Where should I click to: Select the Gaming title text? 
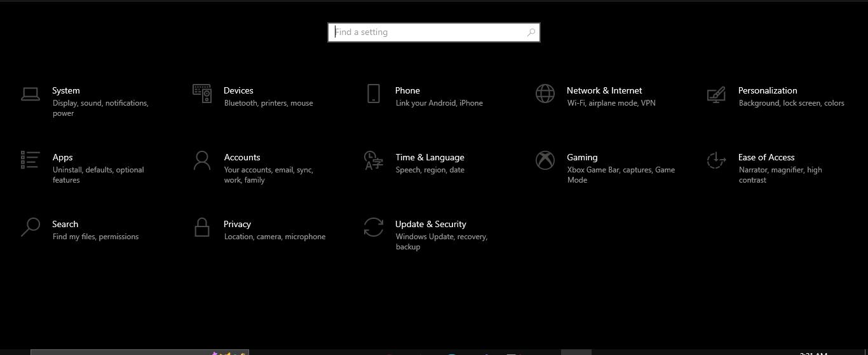[582, 157]
